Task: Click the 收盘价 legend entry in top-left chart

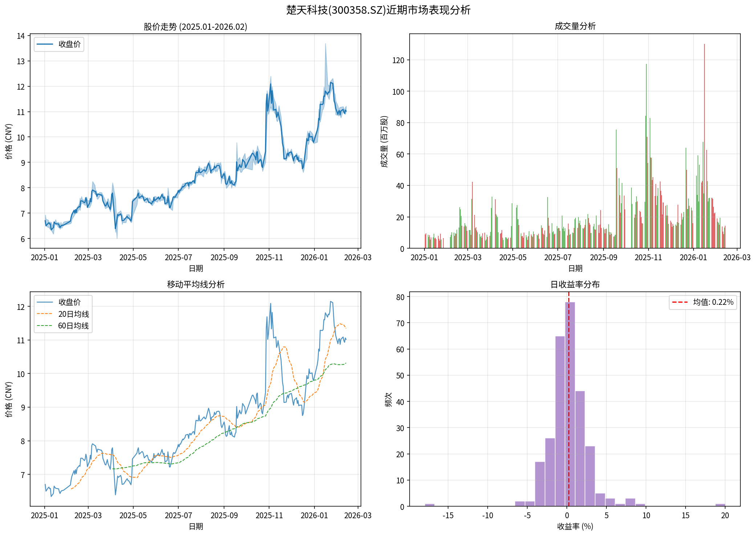Action: pos(69,44)
